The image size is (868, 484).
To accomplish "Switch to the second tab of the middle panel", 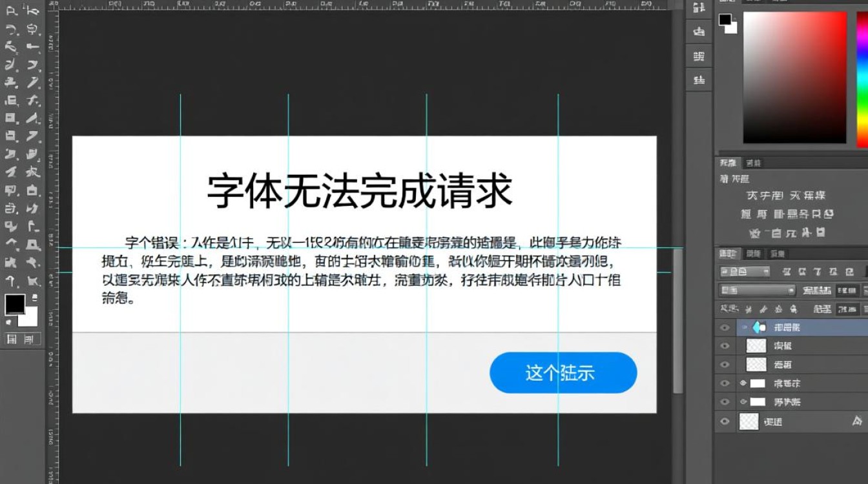I will pos(753,163).
